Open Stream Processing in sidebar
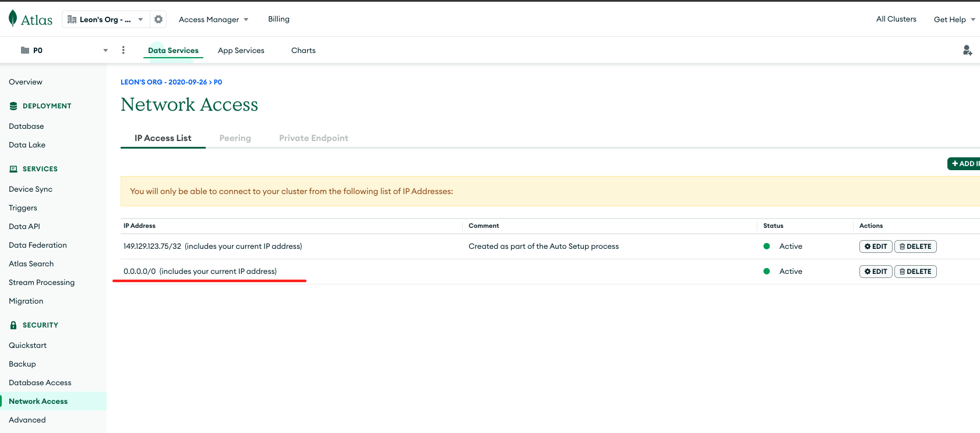 (x=41, y=283)
